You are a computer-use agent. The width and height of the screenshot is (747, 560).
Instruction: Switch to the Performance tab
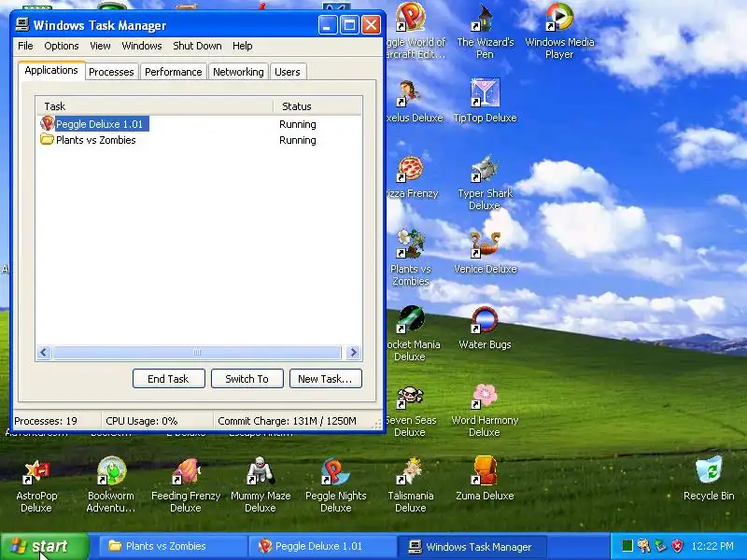tap(174, 72)
